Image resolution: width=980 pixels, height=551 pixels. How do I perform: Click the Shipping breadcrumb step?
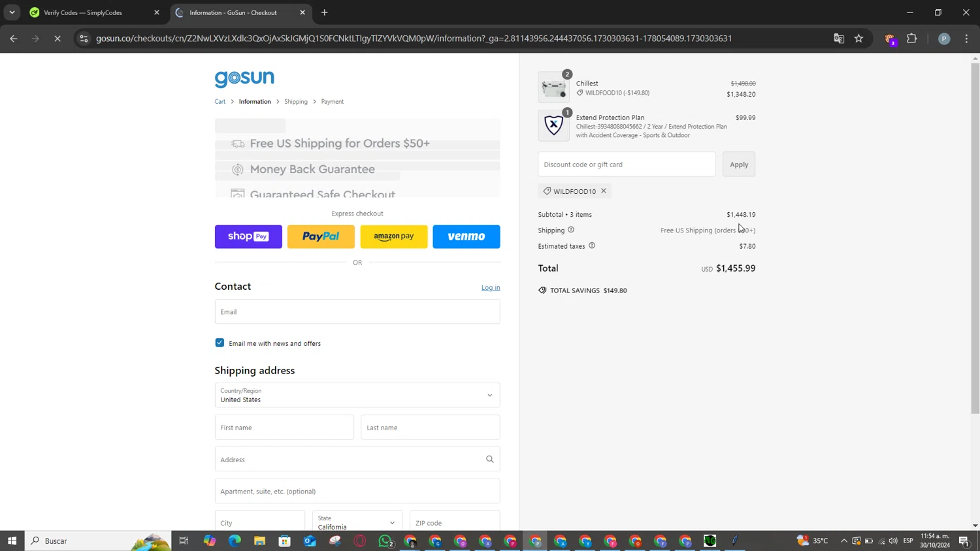[x=296, y=102]
